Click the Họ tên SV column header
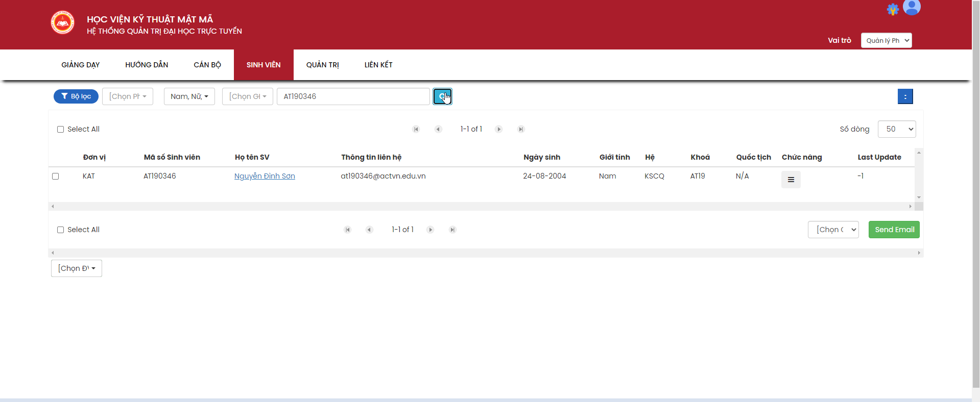The height and width of the screenshot is (402, 980). coord(252,157)
